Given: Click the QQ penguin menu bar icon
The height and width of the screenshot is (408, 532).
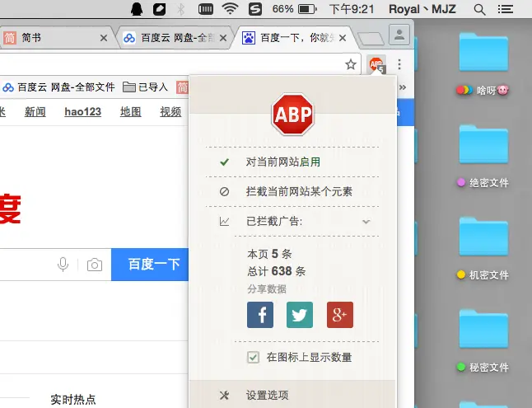Looking at the screenshot, I should (137, 9).
